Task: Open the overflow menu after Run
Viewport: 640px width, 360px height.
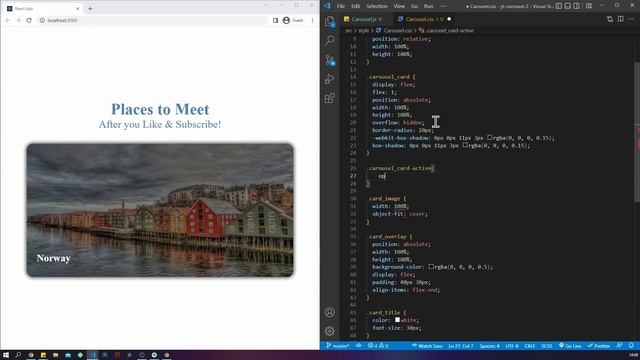Action: click(443, 6)
